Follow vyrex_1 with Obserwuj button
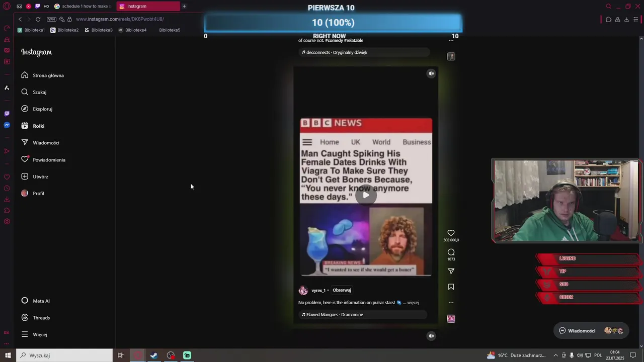644x362 pixels. point(342,290)
